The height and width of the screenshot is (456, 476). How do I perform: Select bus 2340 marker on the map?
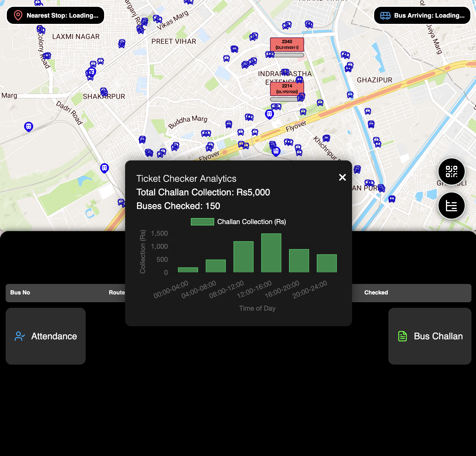pyautogui.click(x=287, y=44)
